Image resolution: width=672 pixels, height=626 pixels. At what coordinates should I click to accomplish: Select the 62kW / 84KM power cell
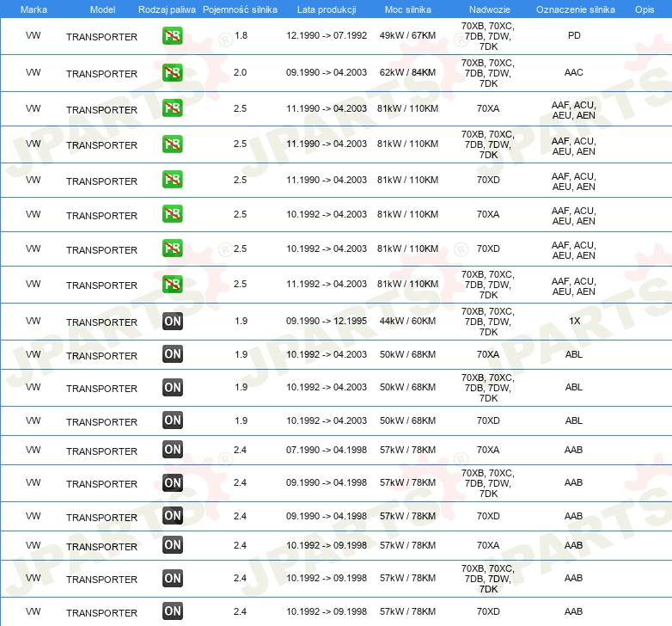coord(407,72)
